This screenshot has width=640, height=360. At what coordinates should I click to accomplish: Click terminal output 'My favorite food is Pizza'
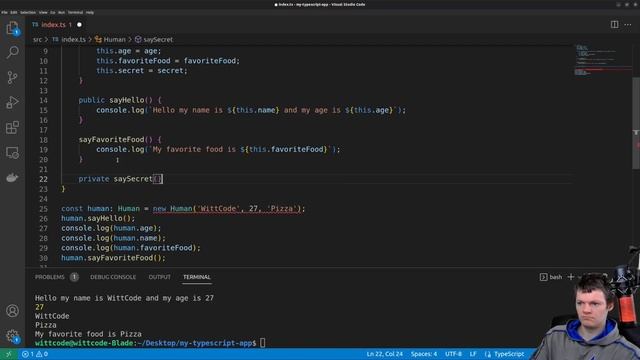click(x=88, y=334)
